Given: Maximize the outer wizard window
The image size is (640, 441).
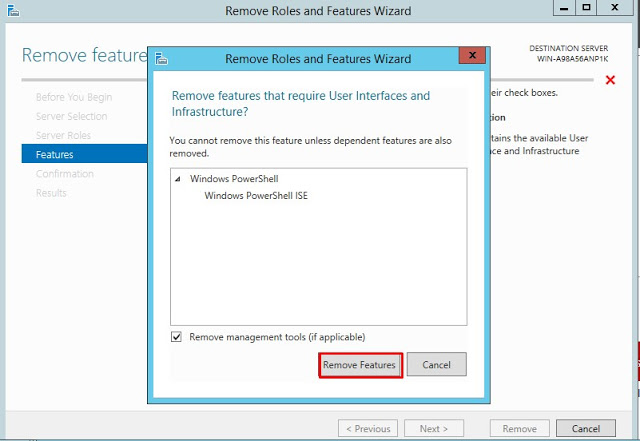Looking at the screenshot, I should 587,9.
